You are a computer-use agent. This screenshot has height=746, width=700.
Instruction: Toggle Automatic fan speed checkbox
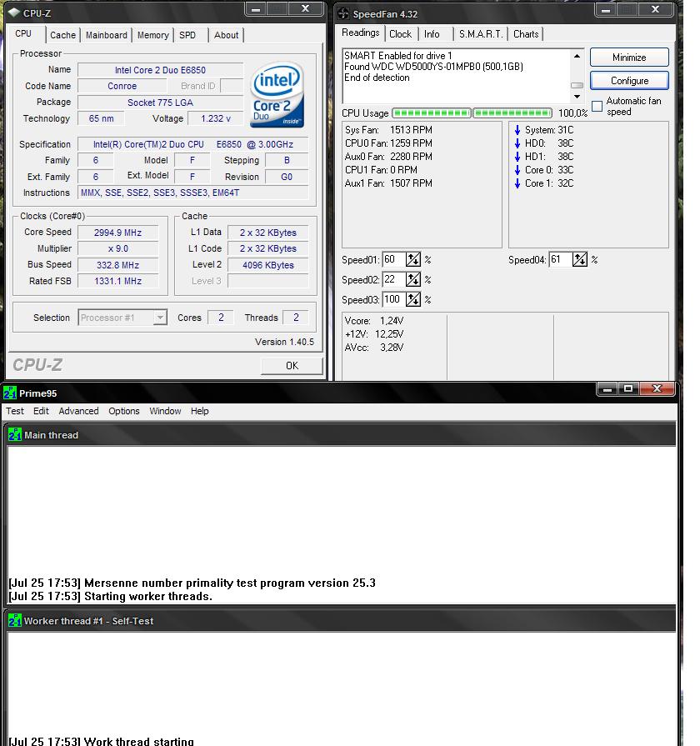click(x=597, y=106)
